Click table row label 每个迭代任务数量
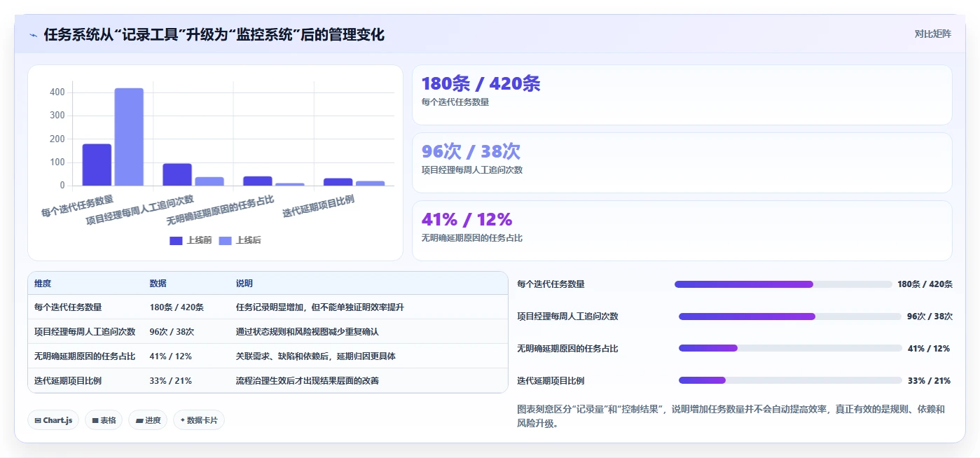Screen dimensions: 980x458 (x=68, y=307)
